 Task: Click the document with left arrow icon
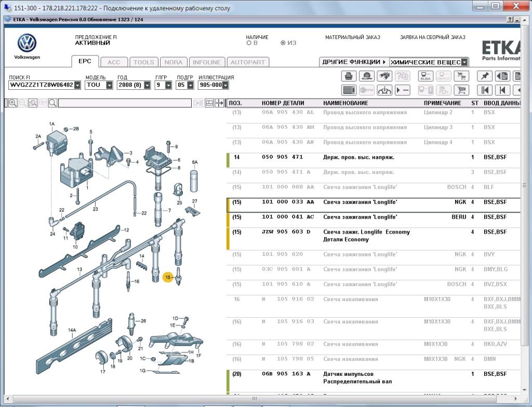[x=502, y=76]
